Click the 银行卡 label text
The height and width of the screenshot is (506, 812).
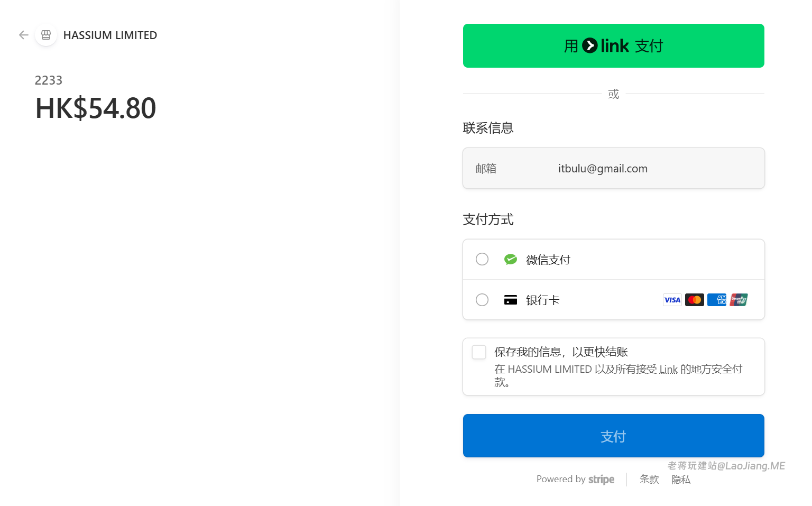click(x=543, y=300)
